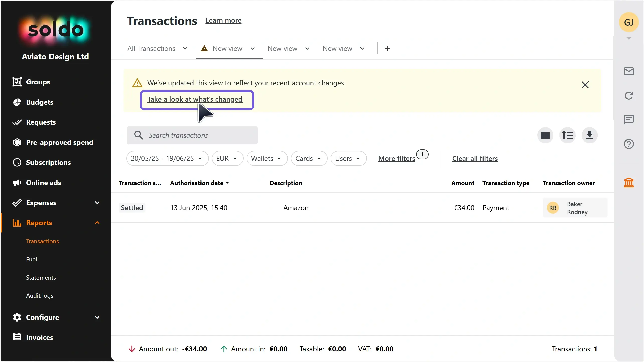Open the chat messages icon
644x362 pixels.
(629, 119)
